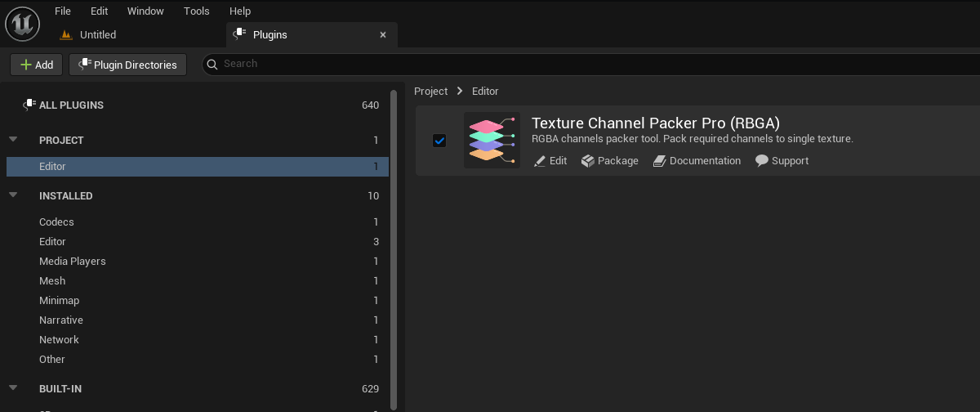Open the plugin Documentation link
980x412 pixels.
(697, 161)
